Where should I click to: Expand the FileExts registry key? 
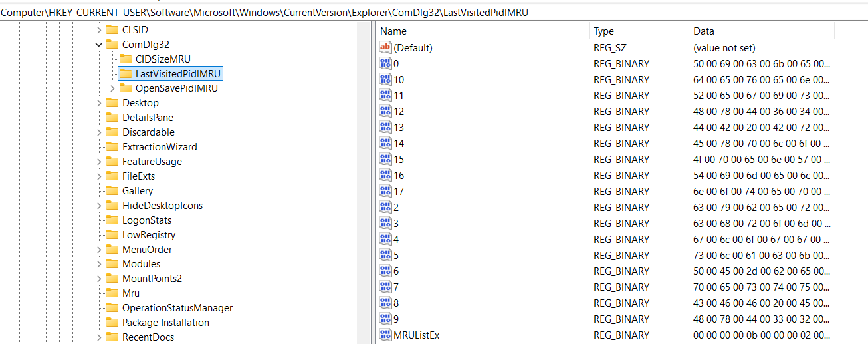[98, 176]
